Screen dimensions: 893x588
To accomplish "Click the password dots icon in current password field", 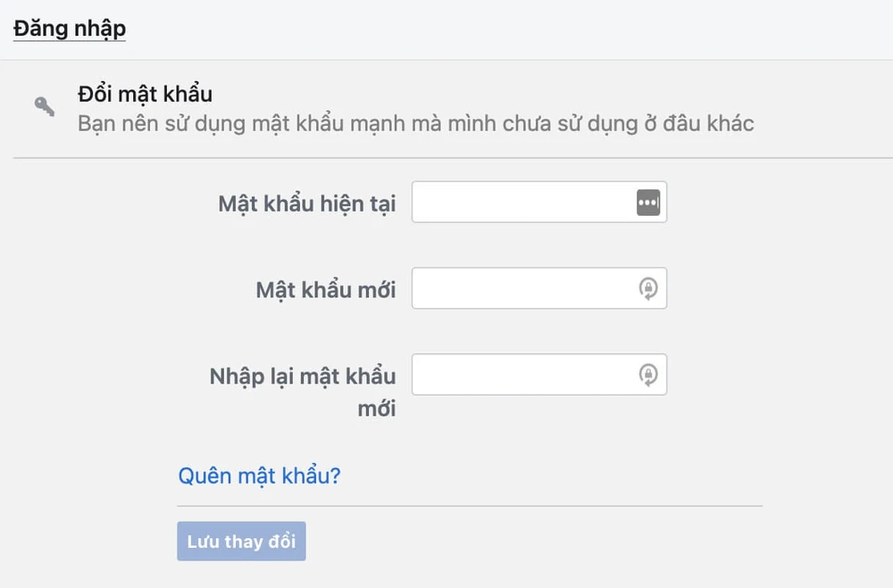I will click(648, 202).
